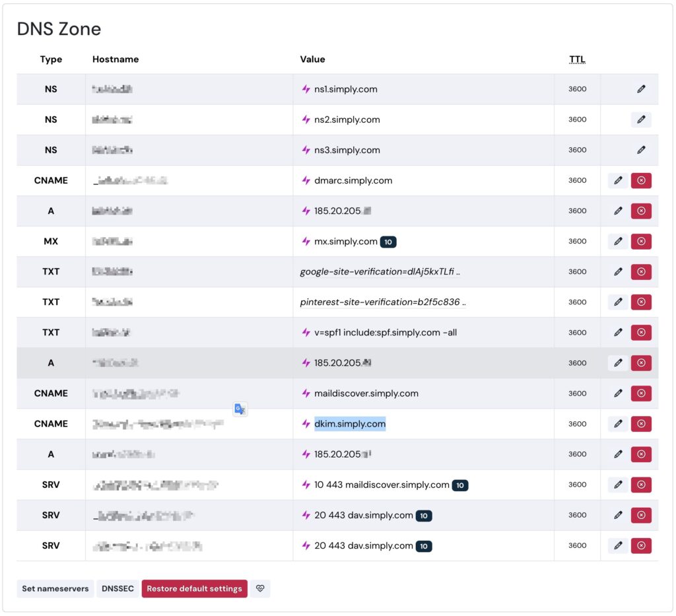Viewport: 676px width, 616px height.
Task: Edit the ns3.simply.com NS record
Action: tap(641, 150)
